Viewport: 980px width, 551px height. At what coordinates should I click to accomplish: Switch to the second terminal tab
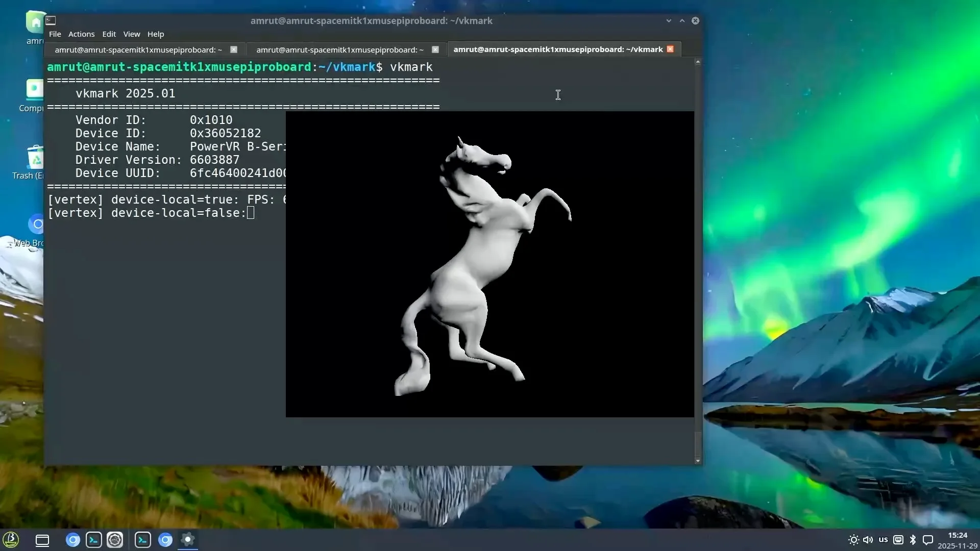339,49
